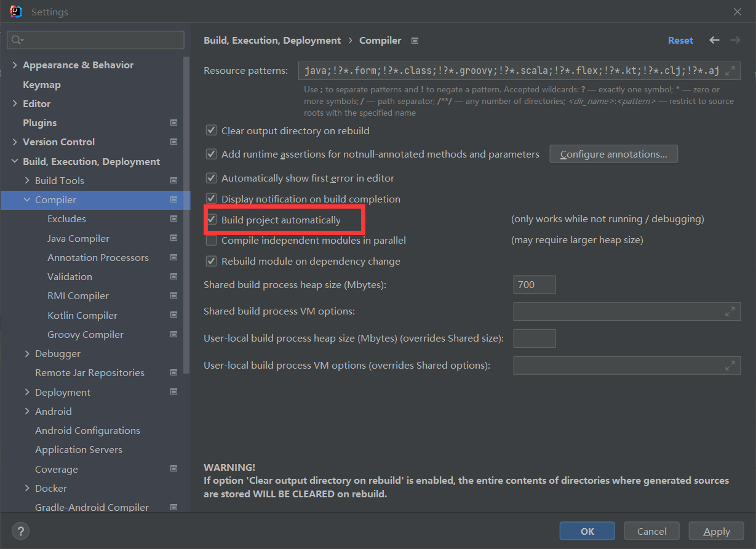The height and width of the screenshot is (549, 756).
Task: Collapse the Build, Execution, Deployment section
Action: click(15, 161)
